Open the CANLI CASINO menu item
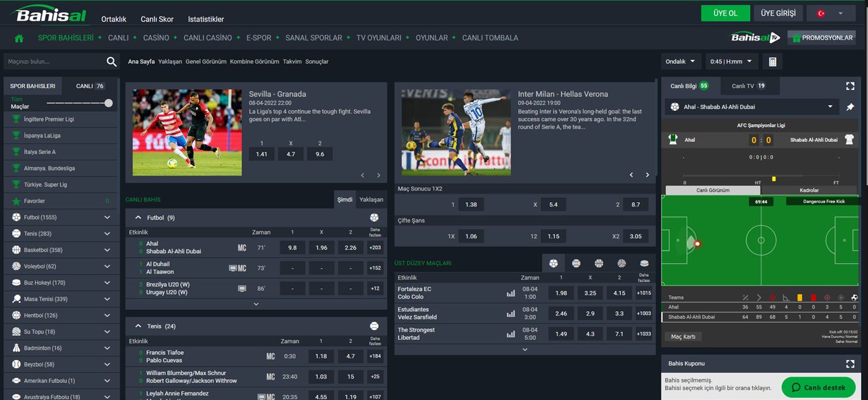868x400 pixels. 208,38
